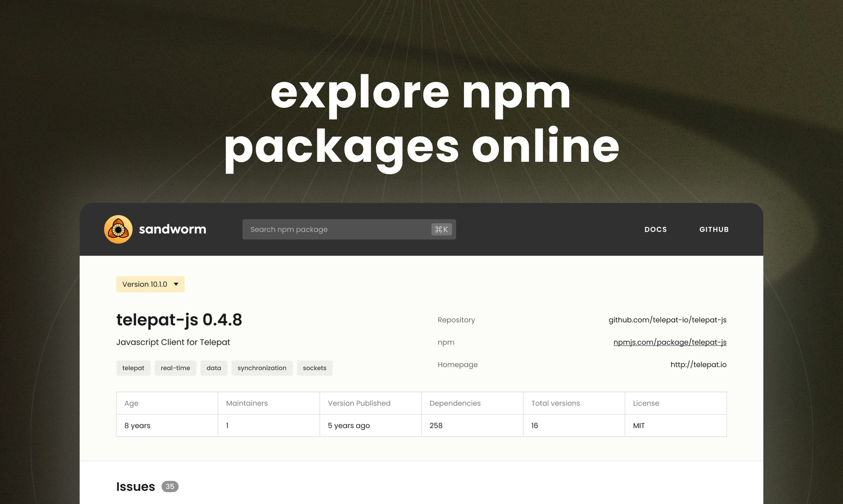
Task: Open npmjs.com/package/telepat-js link
Action: 670,342
